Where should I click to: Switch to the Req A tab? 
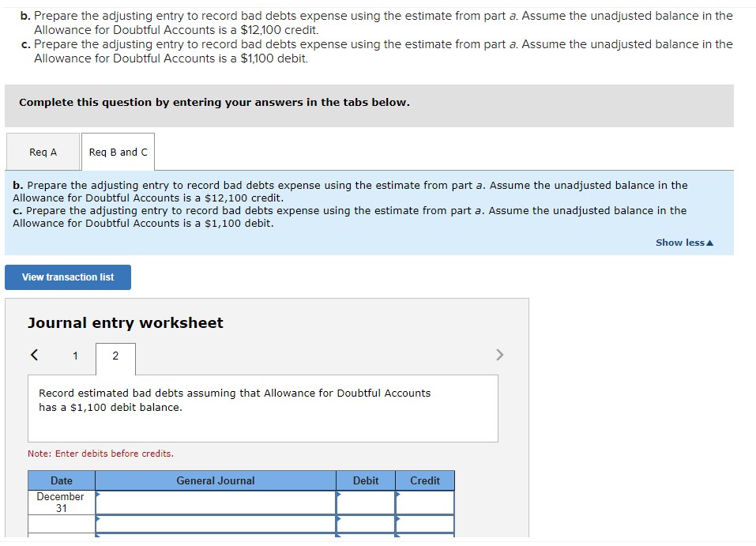coord(43,151)
